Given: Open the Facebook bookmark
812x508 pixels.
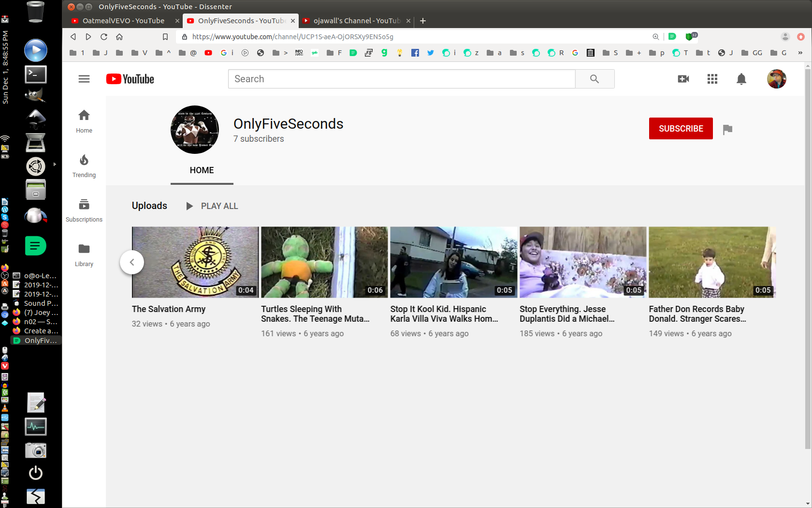Looking at the screenshot, I should [415, 53].
